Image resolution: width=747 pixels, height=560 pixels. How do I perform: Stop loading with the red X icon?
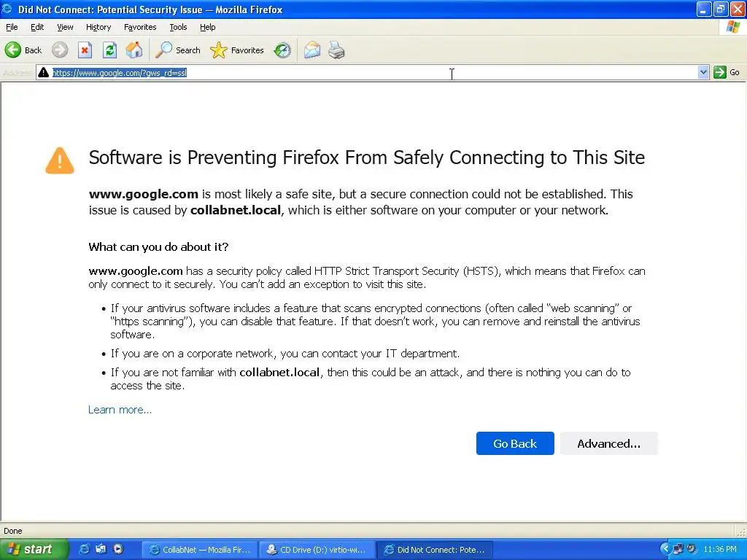(85, 50)
